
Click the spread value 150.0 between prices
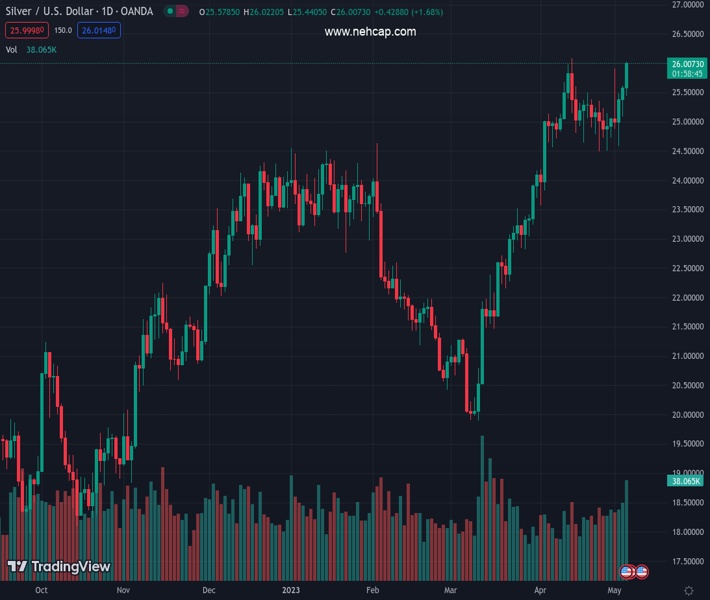(x=62, y=31)
